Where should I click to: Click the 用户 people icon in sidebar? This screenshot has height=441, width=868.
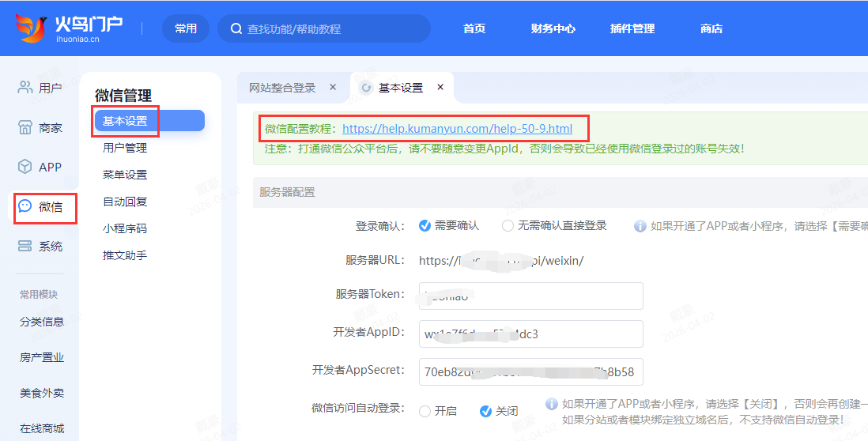point(25,88)
